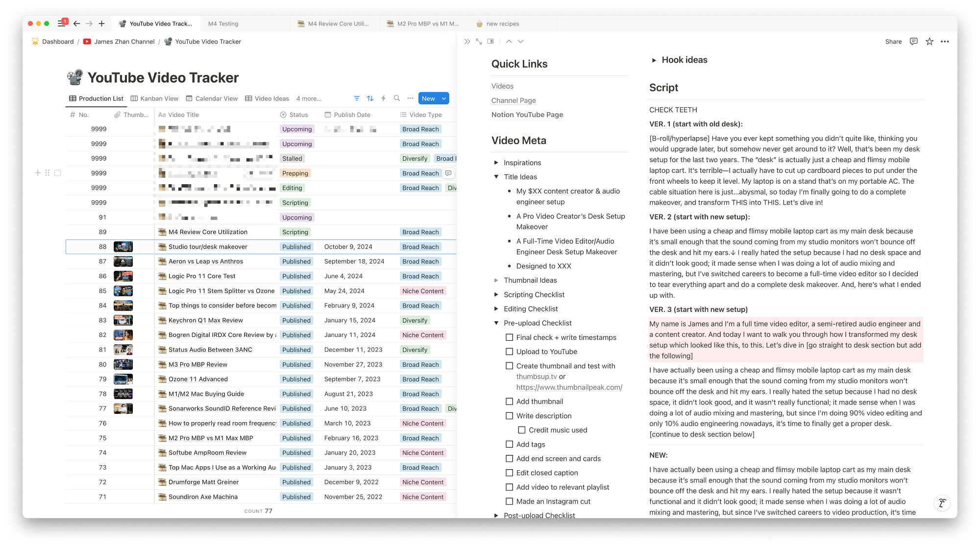The width and height of the screenshot is (980, 548).
Task: Open Videos quick link
Action: (502, 86)
